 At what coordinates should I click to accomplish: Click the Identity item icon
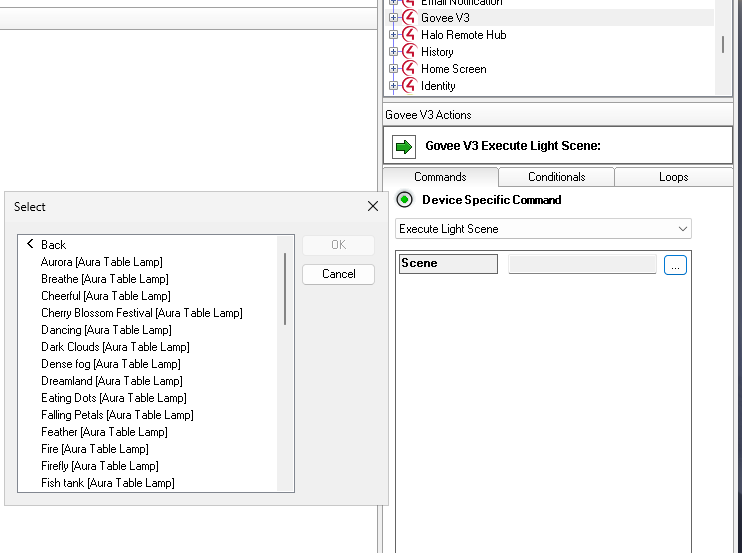(408, 86)
